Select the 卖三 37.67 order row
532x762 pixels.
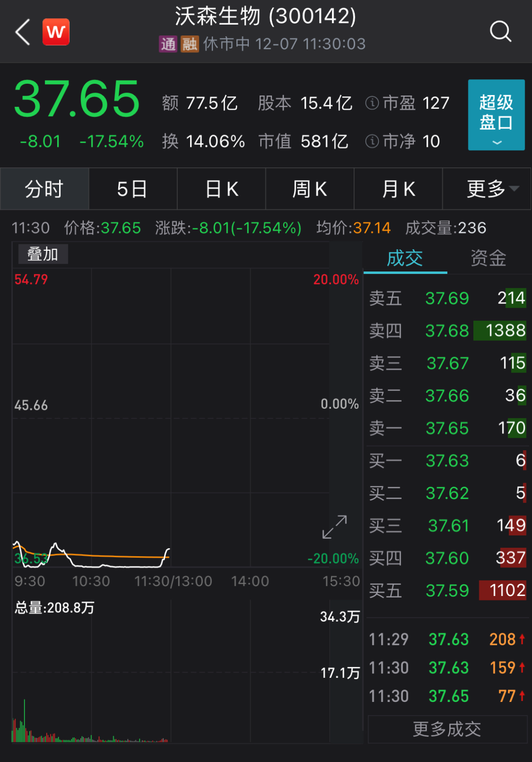coord(447,363)
